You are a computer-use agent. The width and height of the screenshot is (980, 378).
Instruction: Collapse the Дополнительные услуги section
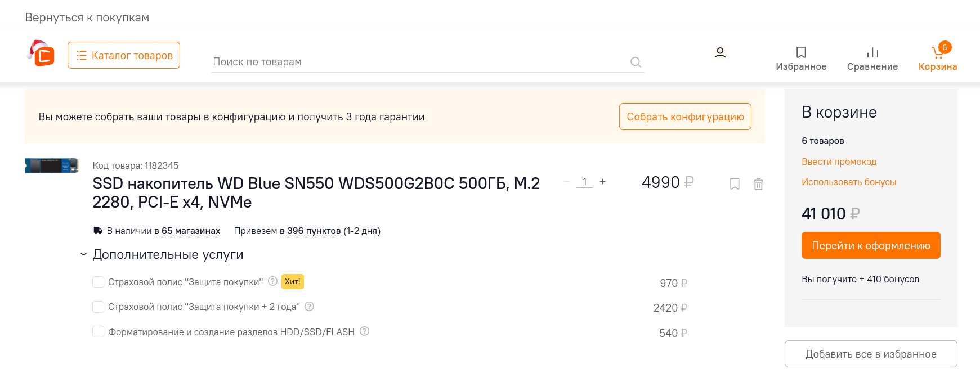coord(83,255)
